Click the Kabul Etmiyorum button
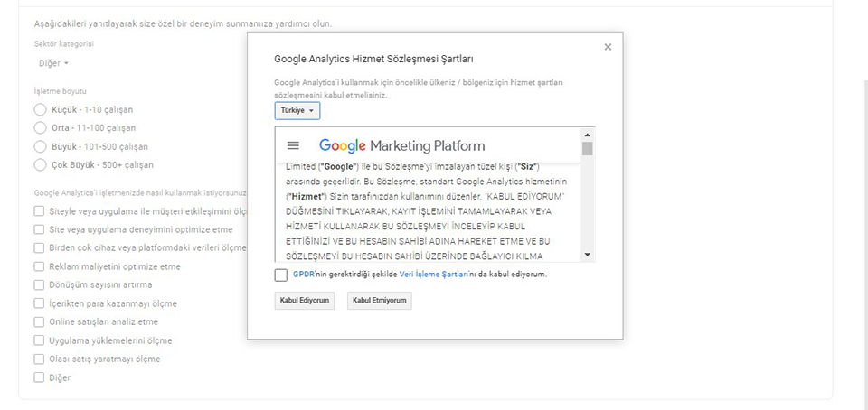 click(x=380, y=301)
